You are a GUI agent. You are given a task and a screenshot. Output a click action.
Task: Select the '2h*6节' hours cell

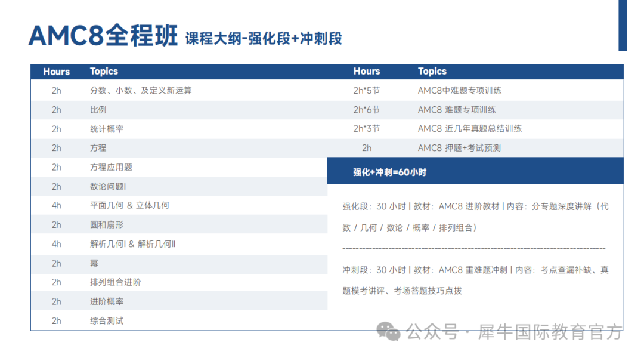366,110
